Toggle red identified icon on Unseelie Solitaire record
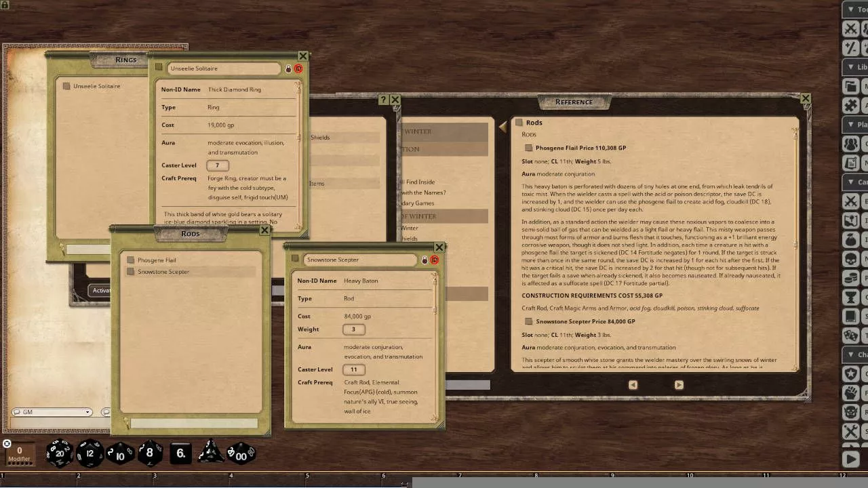 tap(298, 68)
